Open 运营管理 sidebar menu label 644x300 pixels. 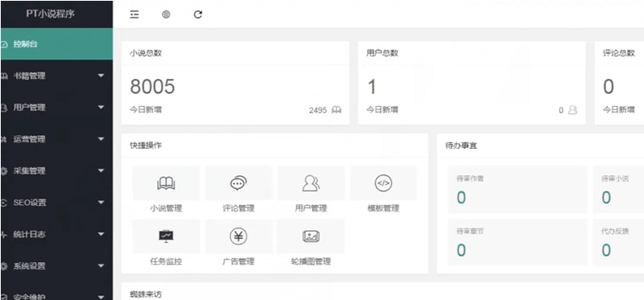click(29, 139)
